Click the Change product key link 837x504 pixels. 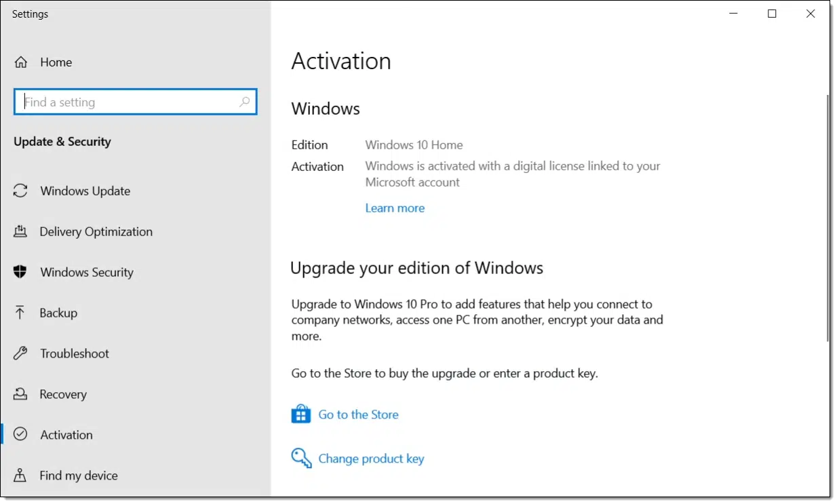pyautogui.click(x=371, y=459)
